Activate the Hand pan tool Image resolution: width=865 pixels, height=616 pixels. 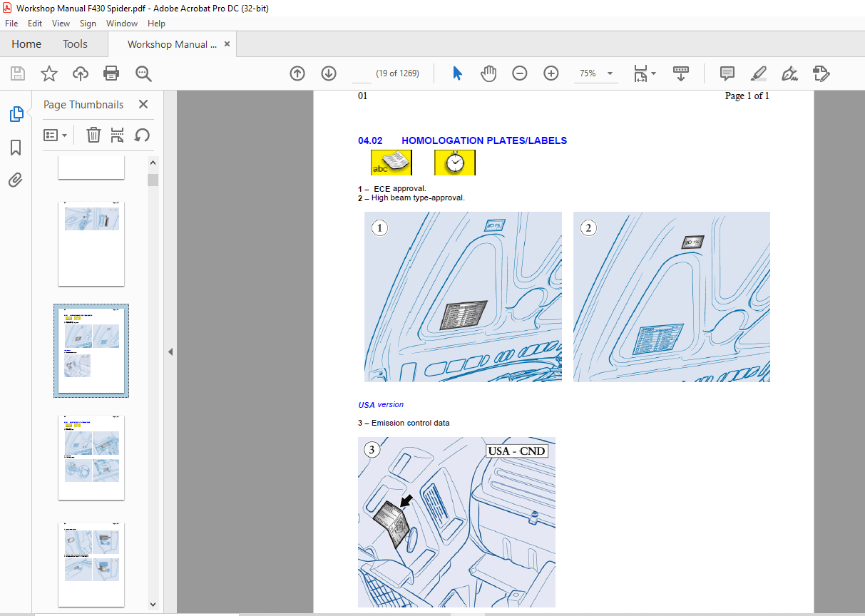click(488, 73)
